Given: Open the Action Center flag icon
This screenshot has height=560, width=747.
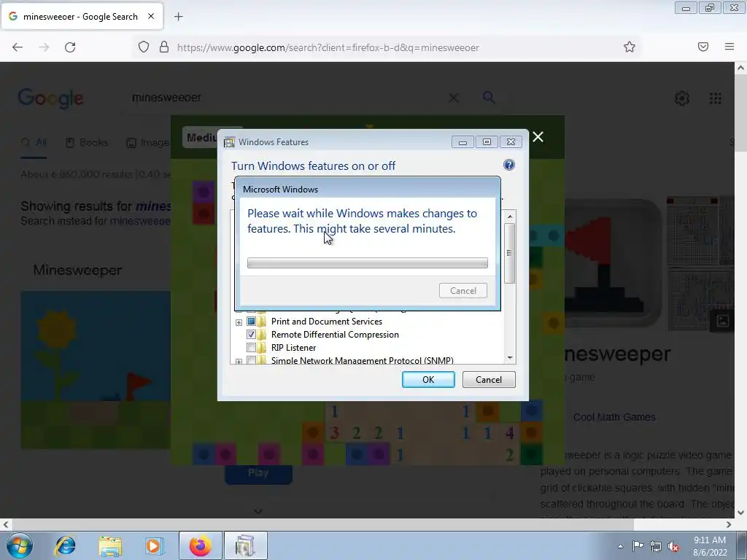Looking at the screenshot, I should tap(638, 546).
